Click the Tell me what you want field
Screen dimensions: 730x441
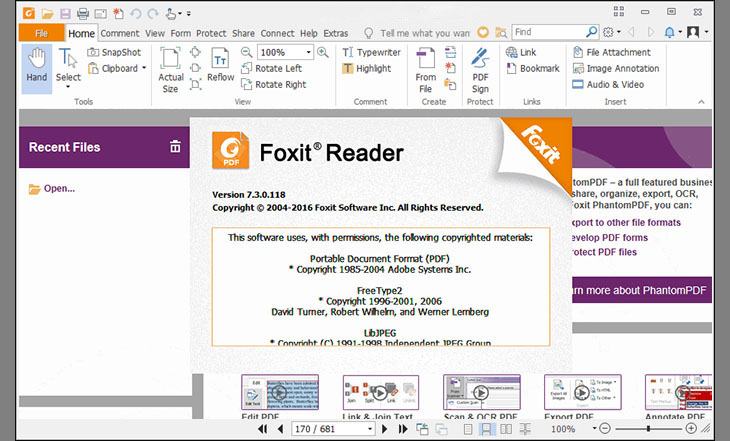(x=425, y=33)
